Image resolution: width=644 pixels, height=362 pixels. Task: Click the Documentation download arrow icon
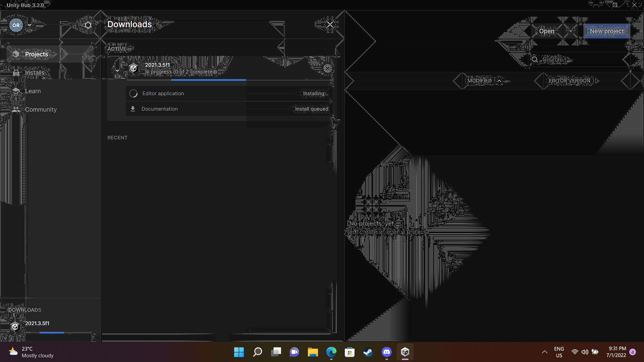[133, 109]
